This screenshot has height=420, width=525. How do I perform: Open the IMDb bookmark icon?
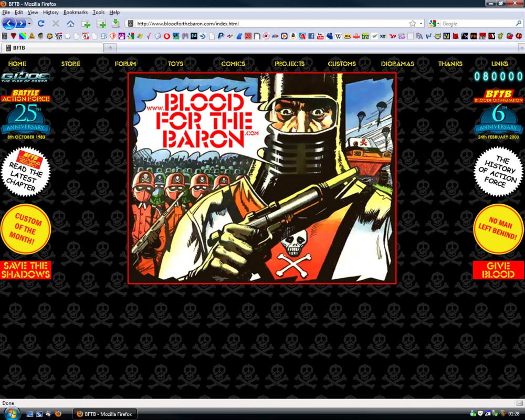tap(348, 36)
